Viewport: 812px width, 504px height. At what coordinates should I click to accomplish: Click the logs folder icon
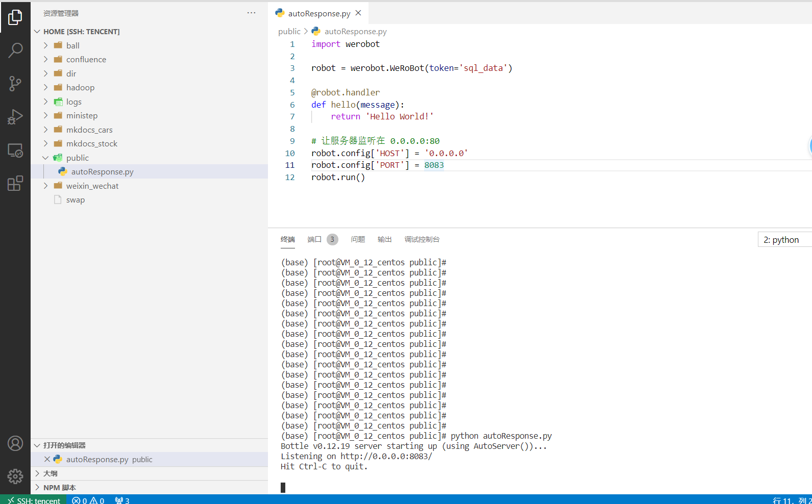pos(58,102)
